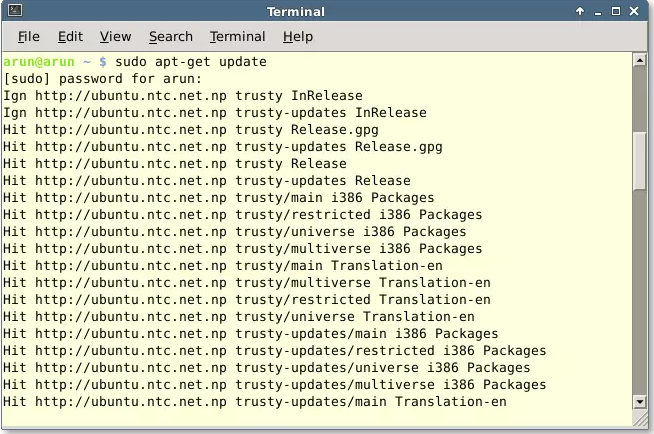654x434 pixels.
Task: Click the scrollbar down arrow
Action: 640,403
